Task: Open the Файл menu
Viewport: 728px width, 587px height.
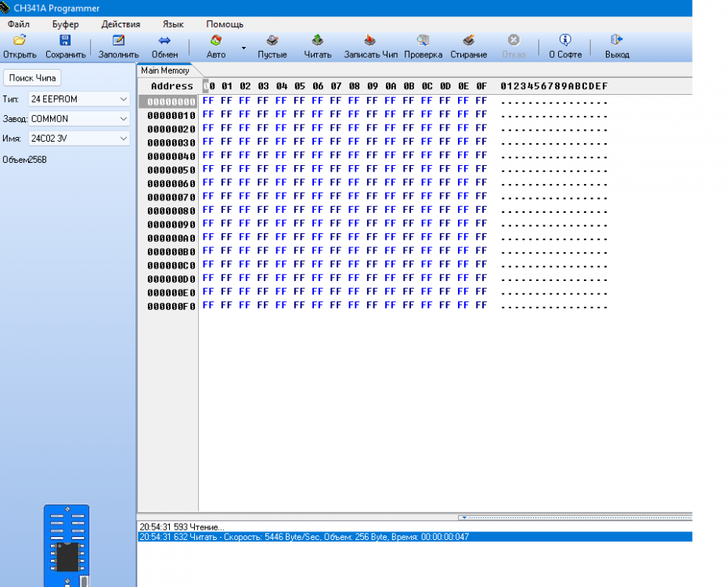Action: (19, 24)
